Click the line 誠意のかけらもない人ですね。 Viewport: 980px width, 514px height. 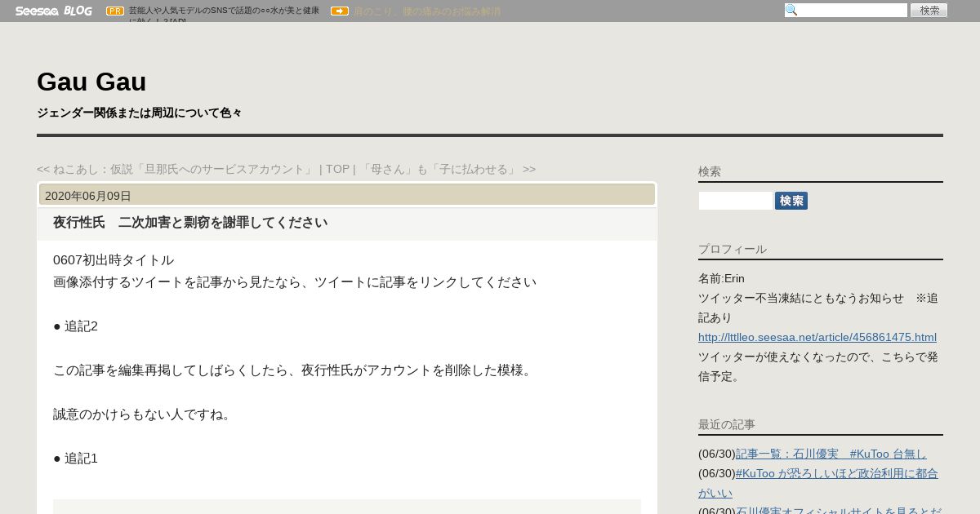[x=143, y=414]
